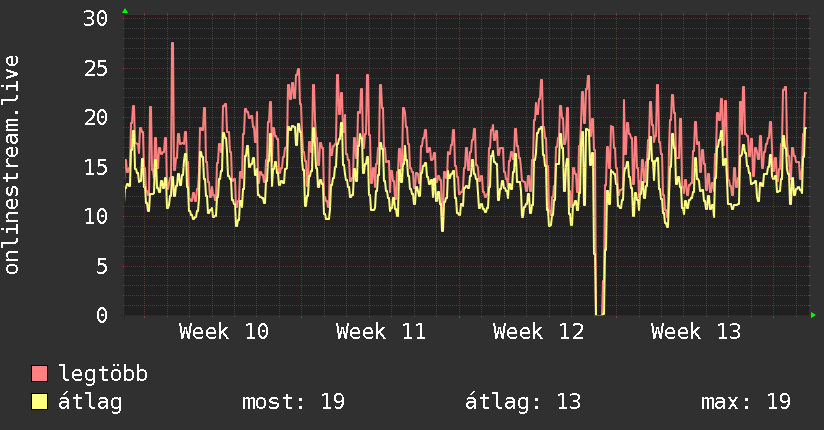This screenshot has height=430, width=824.
Task: Click the 20 y-axis label
Action: (96, 118)
